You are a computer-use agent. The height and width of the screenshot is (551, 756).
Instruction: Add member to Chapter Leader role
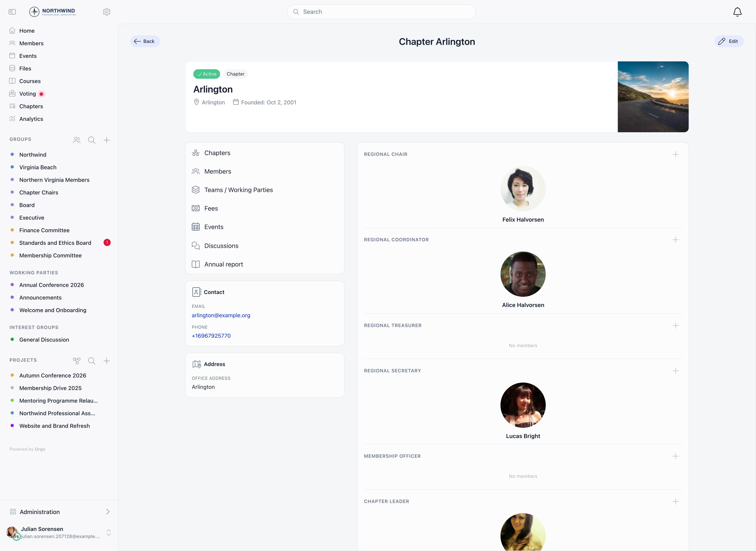pos(676,502)
